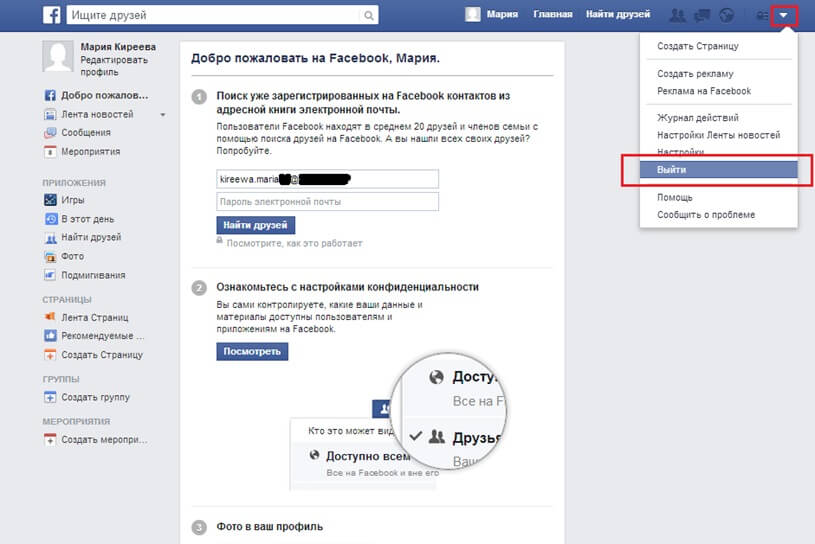Open the privacy shortcuts icon
815x544 pixels.
pyautogui.click(x=761, y=16)
